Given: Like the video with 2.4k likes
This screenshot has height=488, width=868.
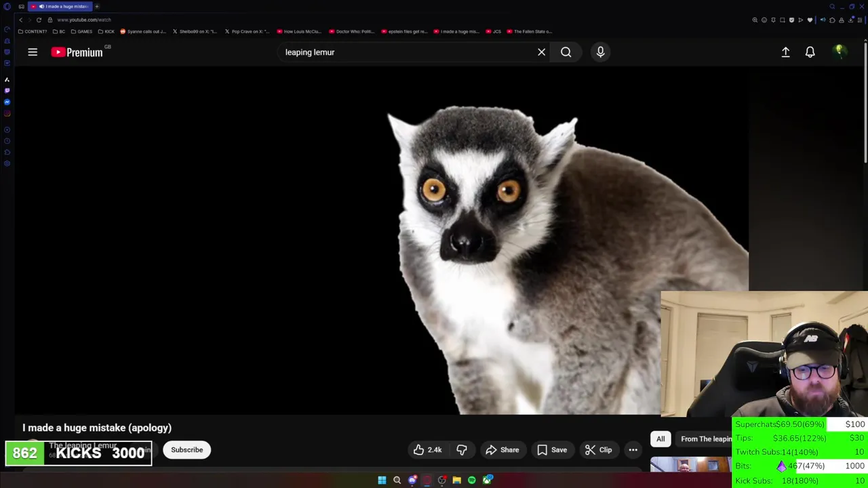Looking at the screenshot, I should point(427,450).
